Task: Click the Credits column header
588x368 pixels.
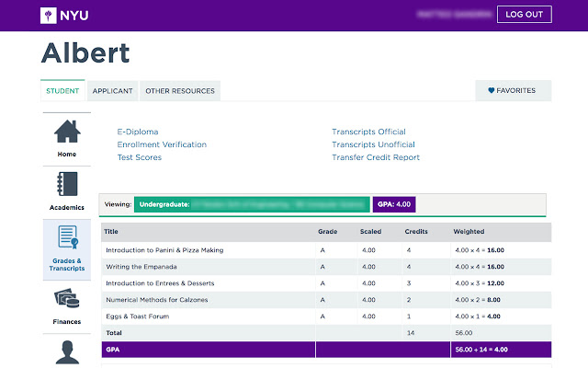Action: pyautogui.click(x=416, y=231)
